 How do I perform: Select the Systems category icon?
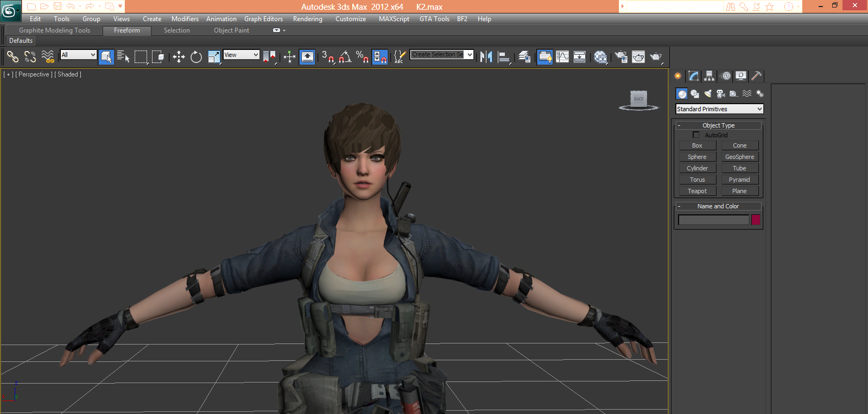pyautogui.click(x=760, y=94)
